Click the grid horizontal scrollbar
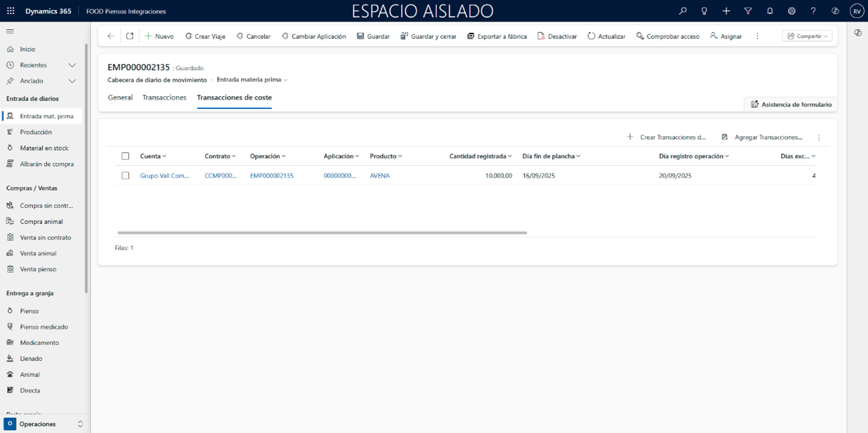Image resolution: width=868 pixels, height=433 pixels. [x=322, y=233]
